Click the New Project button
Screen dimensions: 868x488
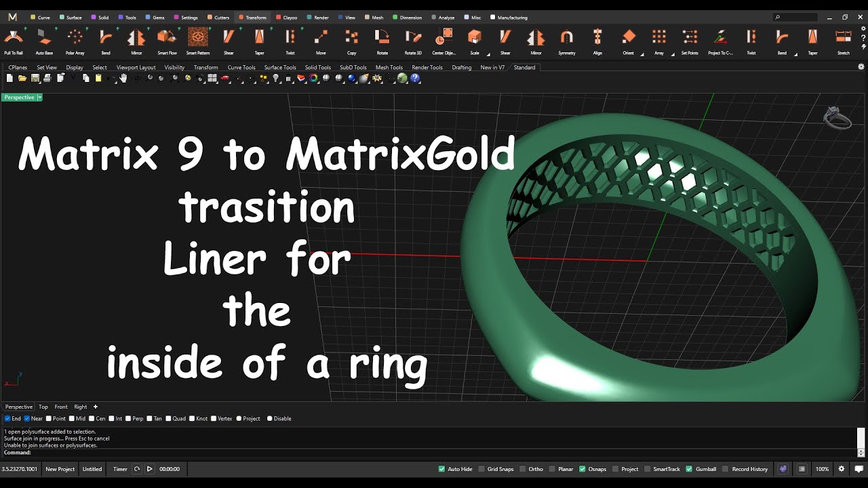(x=60, y=469)
